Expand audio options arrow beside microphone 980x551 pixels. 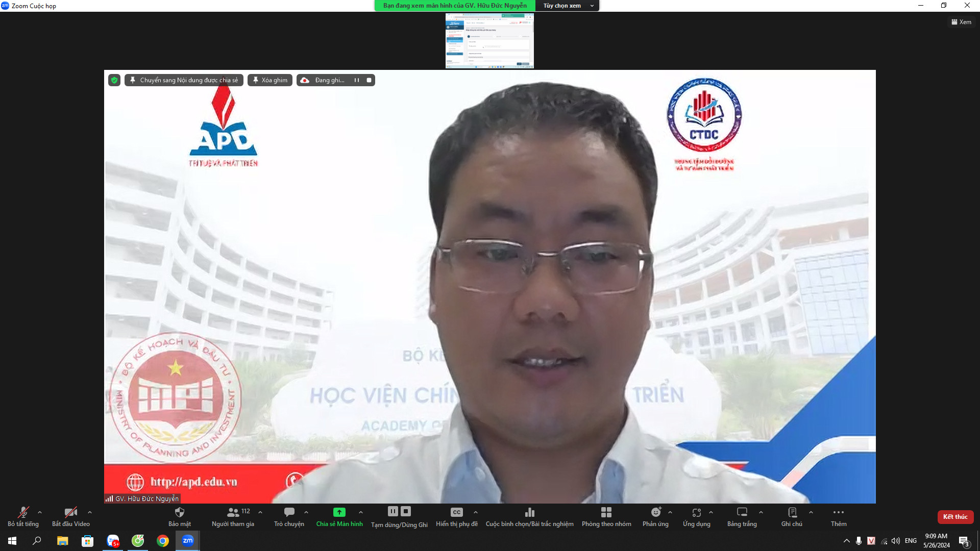(40, 512)
